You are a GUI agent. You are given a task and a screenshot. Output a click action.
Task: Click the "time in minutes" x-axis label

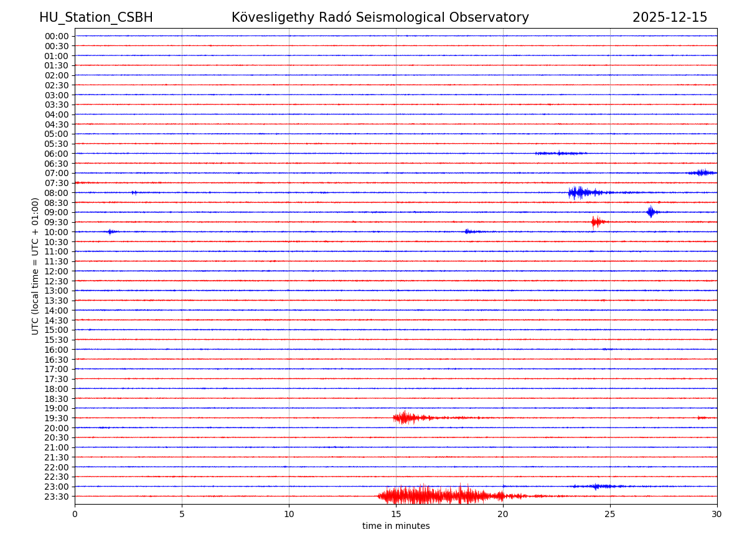click(396, 526)
